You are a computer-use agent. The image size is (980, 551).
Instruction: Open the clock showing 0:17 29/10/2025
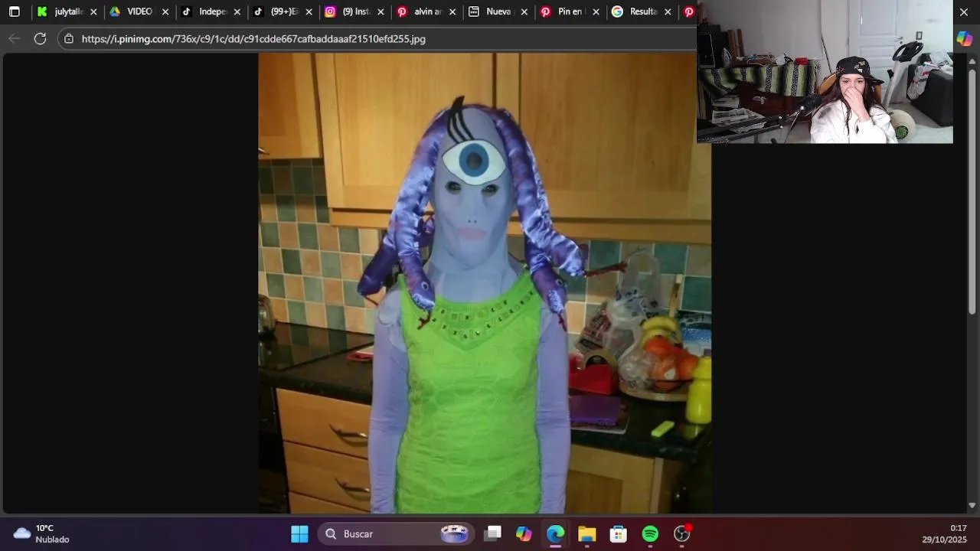click(945, 533)
